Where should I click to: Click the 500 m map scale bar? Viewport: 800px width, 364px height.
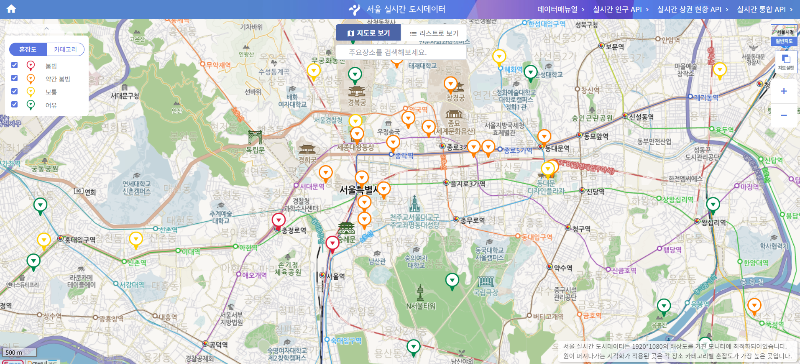[x=18, y=353]
